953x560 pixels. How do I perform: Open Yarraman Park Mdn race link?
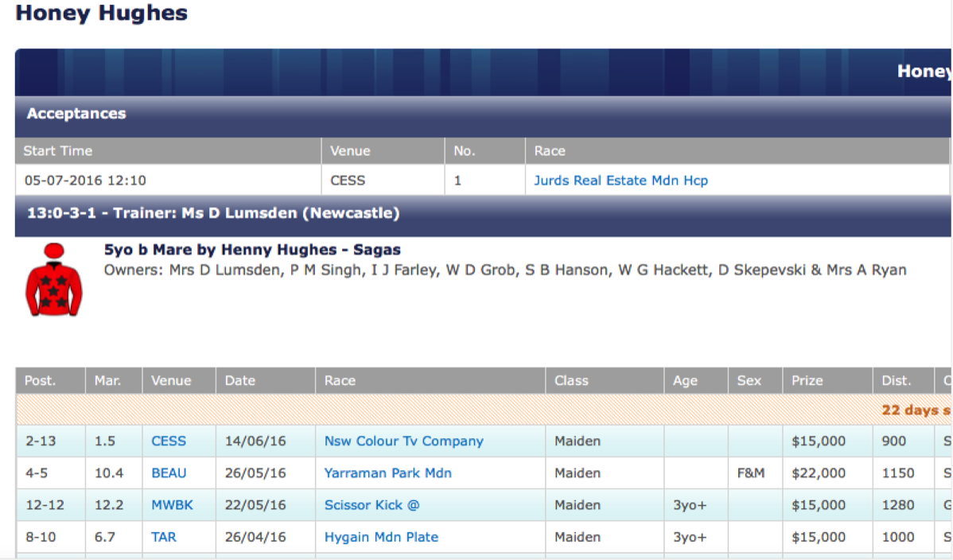click(x=387, y=472)
